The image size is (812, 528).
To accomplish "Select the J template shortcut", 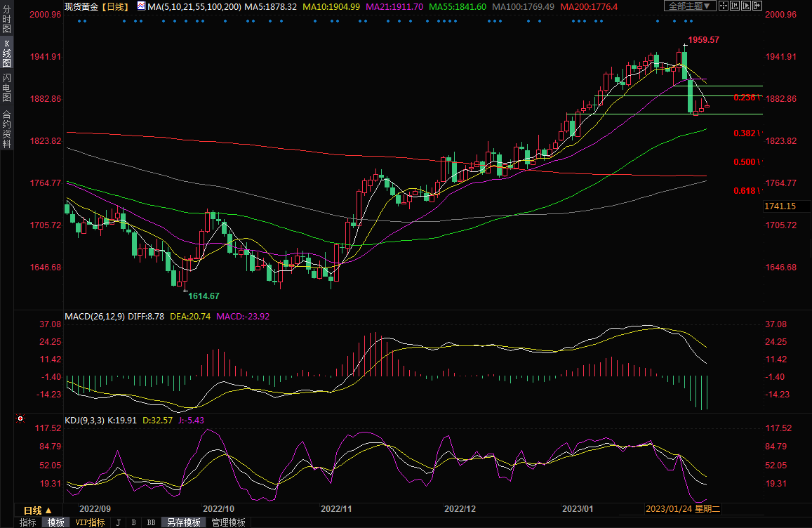I will click(x=118, y=522).
